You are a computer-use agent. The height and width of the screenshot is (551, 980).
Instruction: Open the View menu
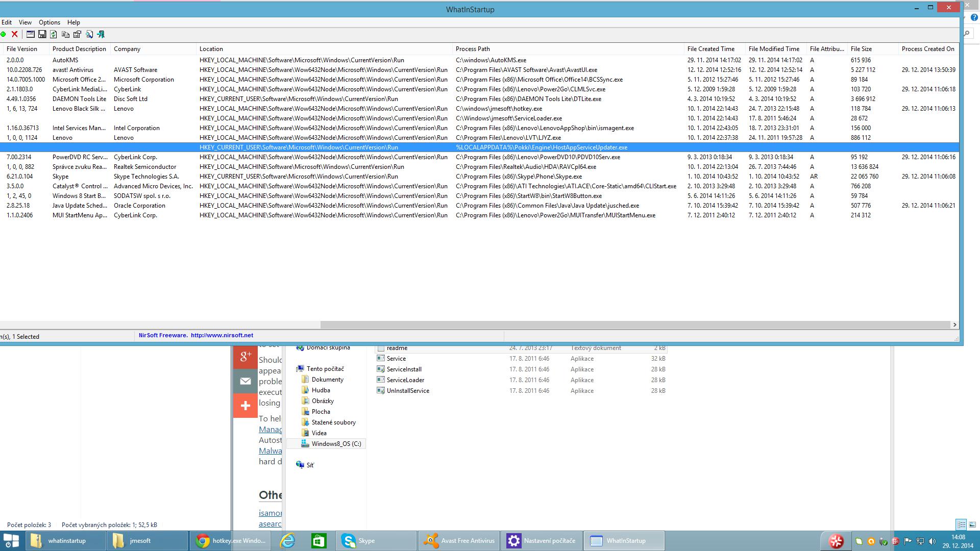click(25, 22)
